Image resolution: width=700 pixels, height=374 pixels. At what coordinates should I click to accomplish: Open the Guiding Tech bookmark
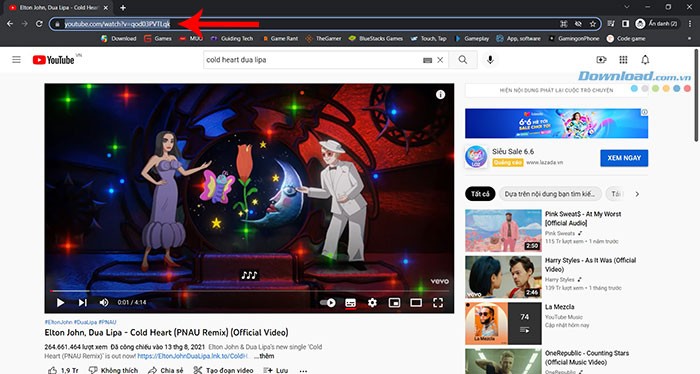[232, 39]
